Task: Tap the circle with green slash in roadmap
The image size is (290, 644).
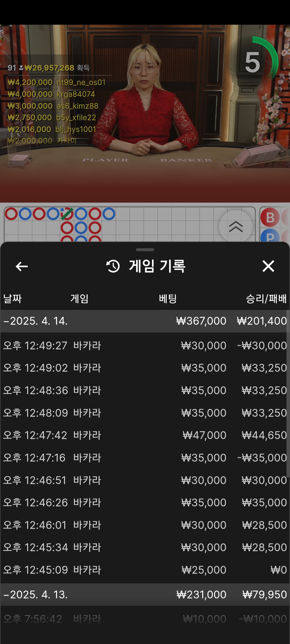Action: pos(67,214)
